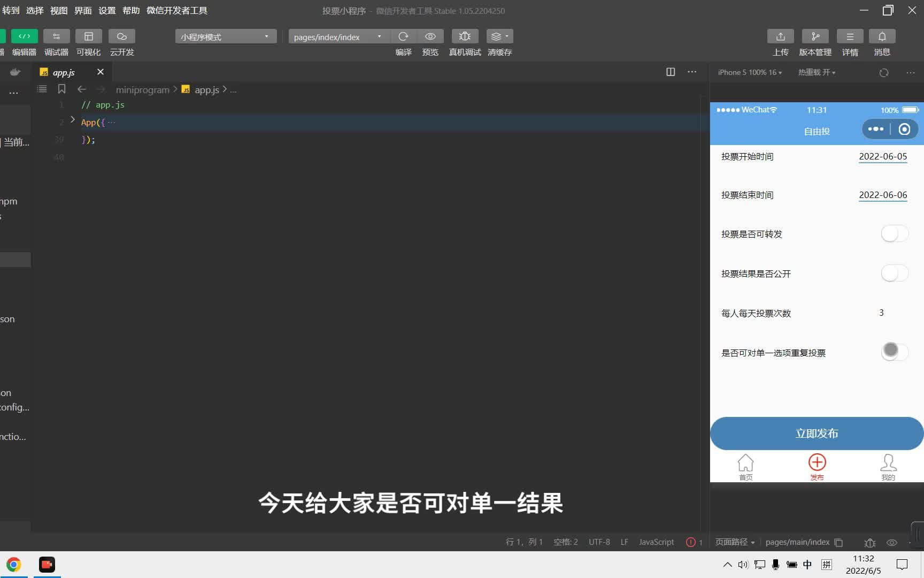The width and height of the screenshot is (924, 578).
Task: Click the Upload icon
Action: point(781,36)
